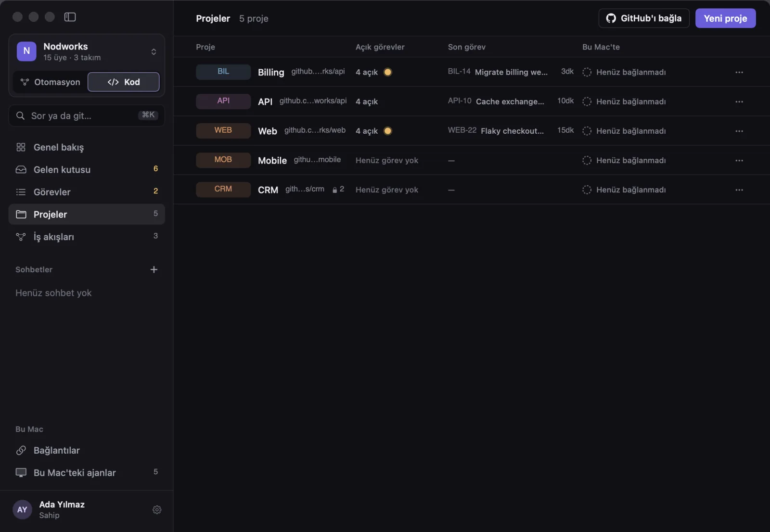Viewport: 770px width, 532px height.
Task: Open more options for API project
Action: tap(739, 101)
